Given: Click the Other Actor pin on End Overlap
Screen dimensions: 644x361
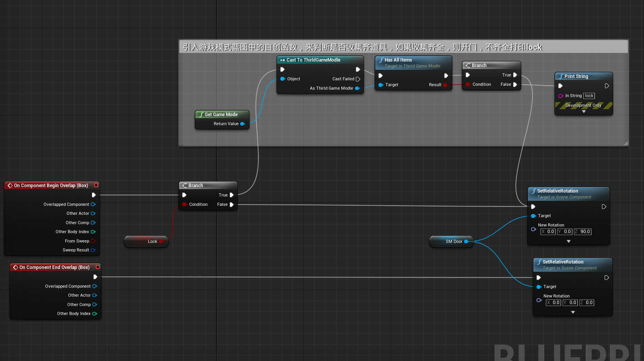Looking at the screenshot, I should (95, 296).
